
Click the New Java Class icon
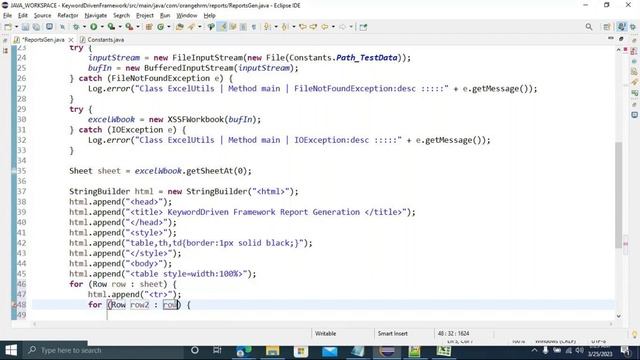pyautogui.click(x=160, y=27)
